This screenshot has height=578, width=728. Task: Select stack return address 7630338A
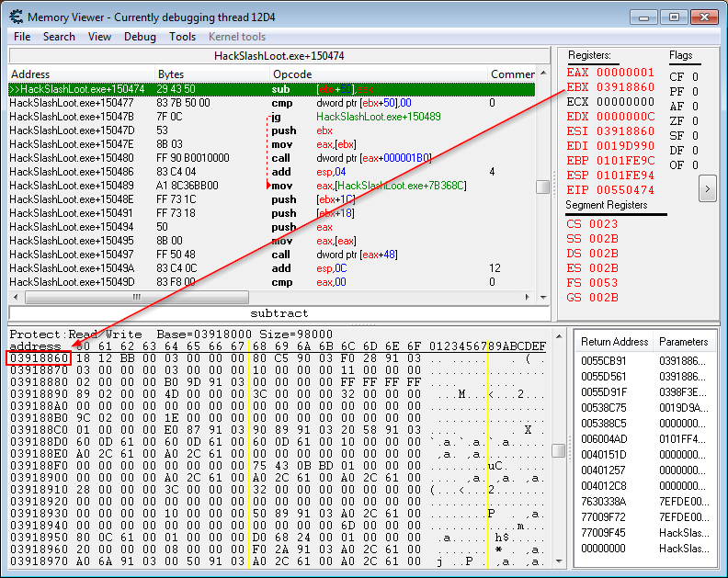coord(604,502)
